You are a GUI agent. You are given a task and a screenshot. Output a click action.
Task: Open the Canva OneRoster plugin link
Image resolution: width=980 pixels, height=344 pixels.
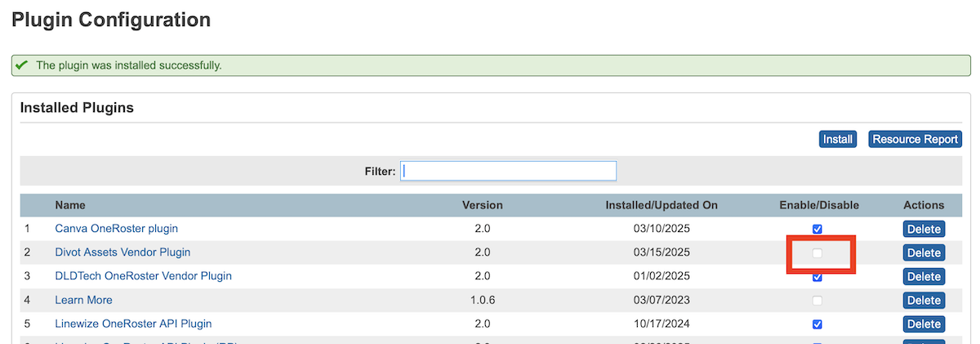(116, 229)
